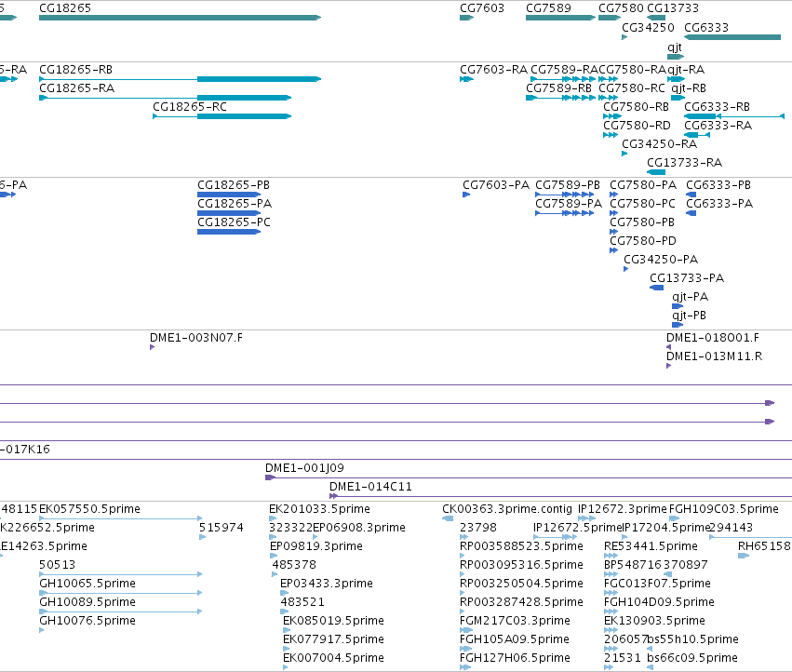The width and height of the screenshot is (792, 672).
Task: Select transcript CG18265-RC
Action: click(190, 107)
